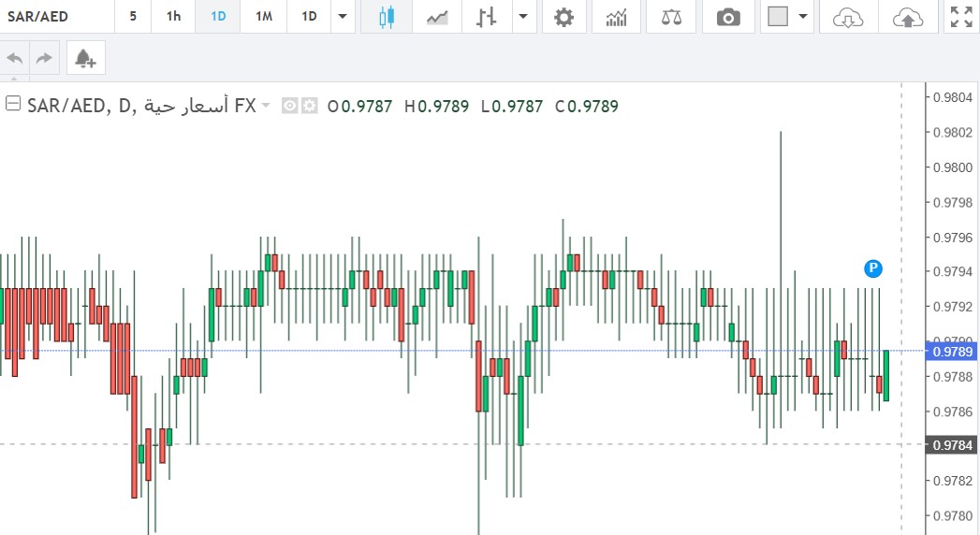Select the layout square button
The width and height of the screenshot is (980, 535).
click(778, 16)
